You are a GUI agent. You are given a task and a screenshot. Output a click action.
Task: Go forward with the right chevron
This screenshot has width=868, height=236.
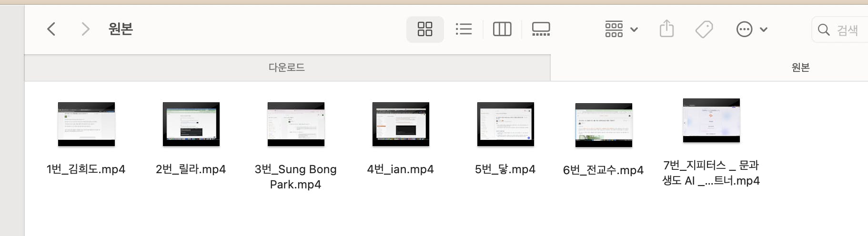tap(85, 29)
